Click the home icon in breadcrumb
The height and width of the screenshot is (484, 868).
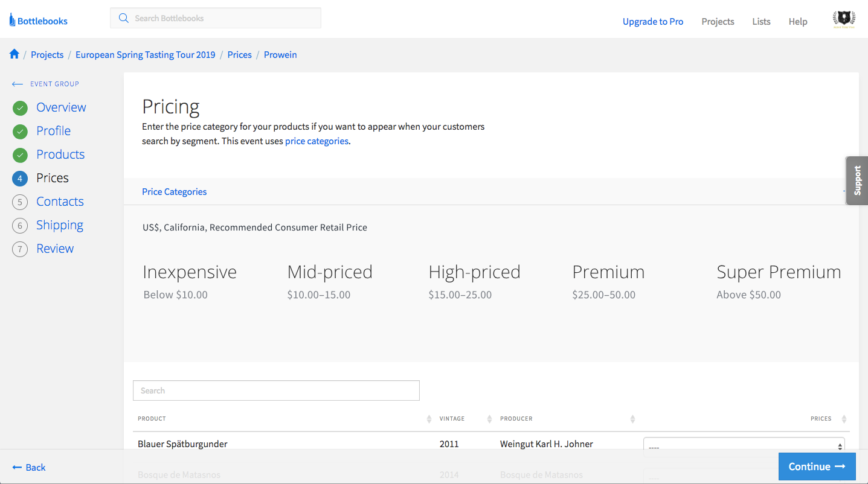point(14,54)
